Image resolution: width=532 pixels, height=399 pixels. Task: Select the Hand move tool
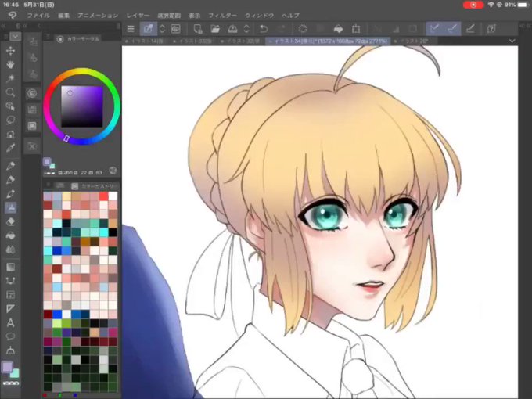tap(10, 64)
